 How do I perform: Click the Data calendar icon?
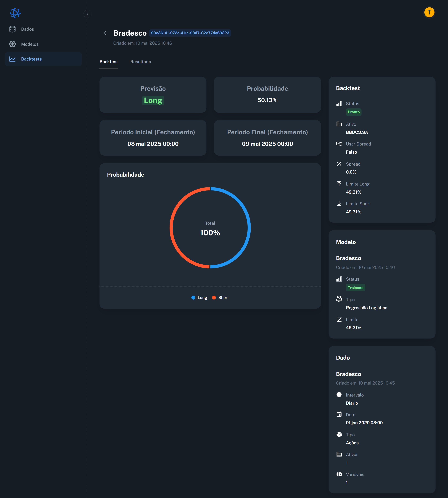[339, 414]
